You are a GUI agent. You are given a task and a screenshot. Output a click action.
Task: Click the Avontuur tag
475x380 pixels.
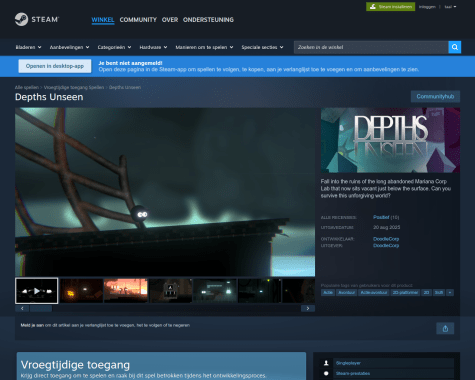(x=346, y=293)
